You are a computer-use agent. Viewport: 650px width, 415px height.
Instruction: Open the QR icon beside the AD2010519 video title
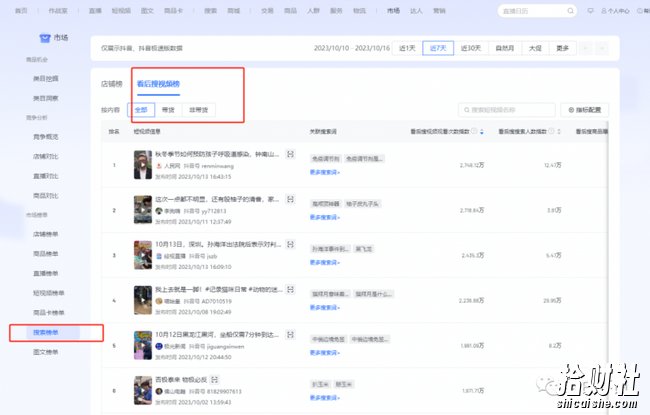pyautogui.click(x=291, y=289)
